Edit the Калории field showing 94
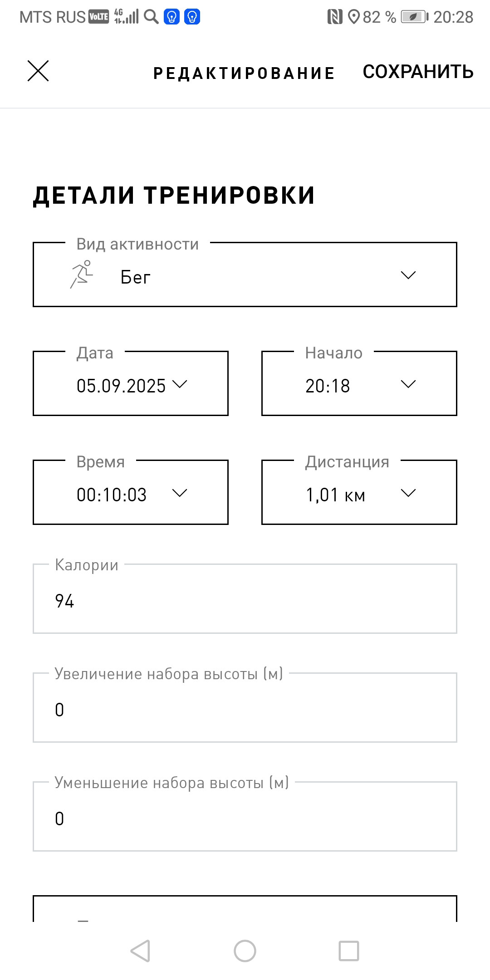 pos(245,598)
